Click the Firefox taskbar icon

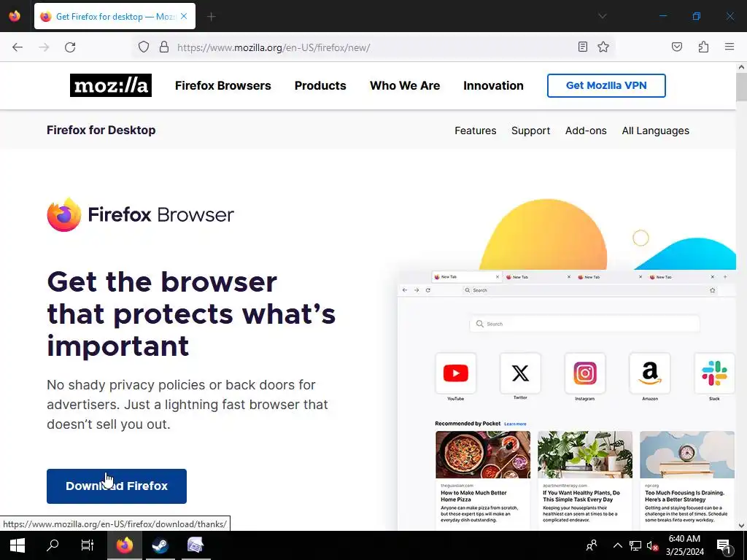click(125, 545)
